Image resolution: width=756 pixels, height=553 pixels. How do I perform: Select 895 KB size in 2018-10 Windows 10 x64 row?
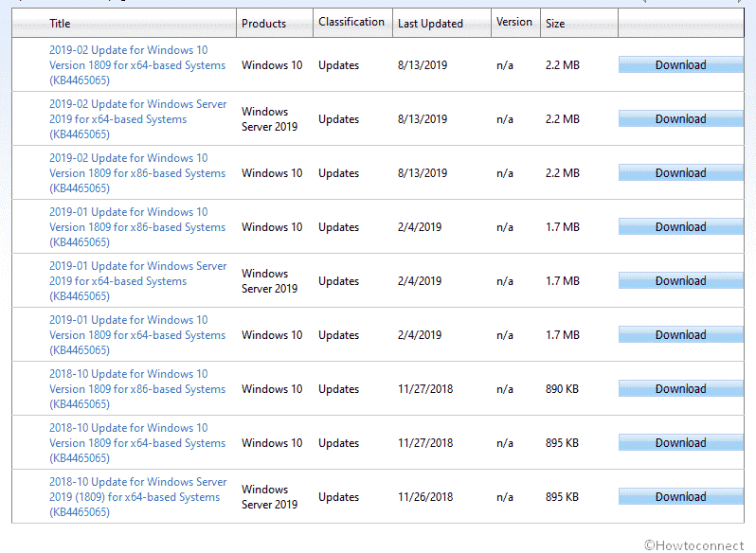(562, 443)
